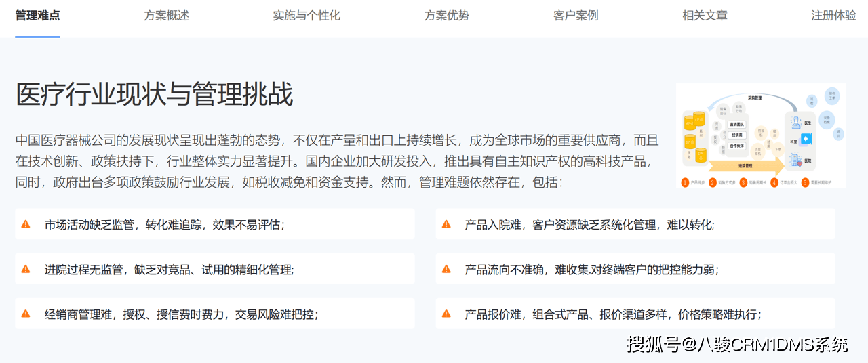Screen dimensions: 868x363
Task: Open the 客户案例 tab
Action: [x=576, y=16]
